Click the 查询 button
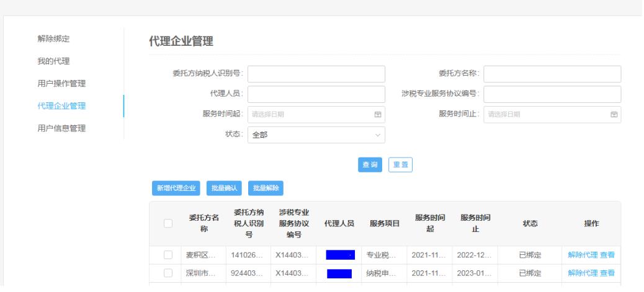644x292 pixels. click(x=370, y=165)
